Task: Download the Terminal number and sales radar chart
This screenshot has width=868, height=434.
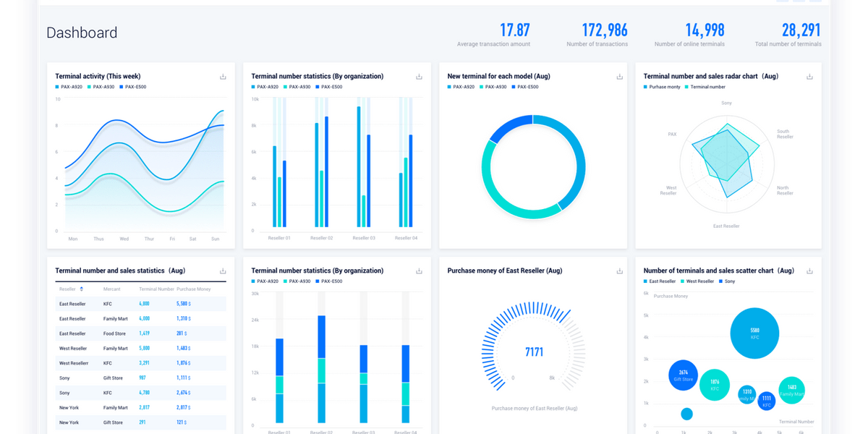Action: pyautogui.click(x=809, y=77)
